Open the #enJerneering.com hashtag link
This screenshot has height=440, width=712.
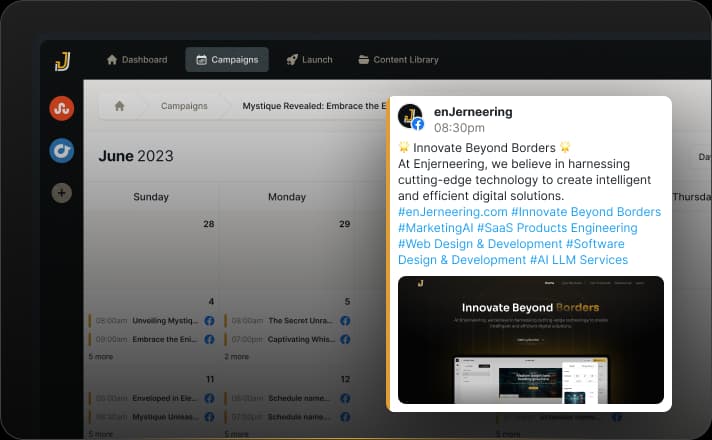tap(451, 212)
